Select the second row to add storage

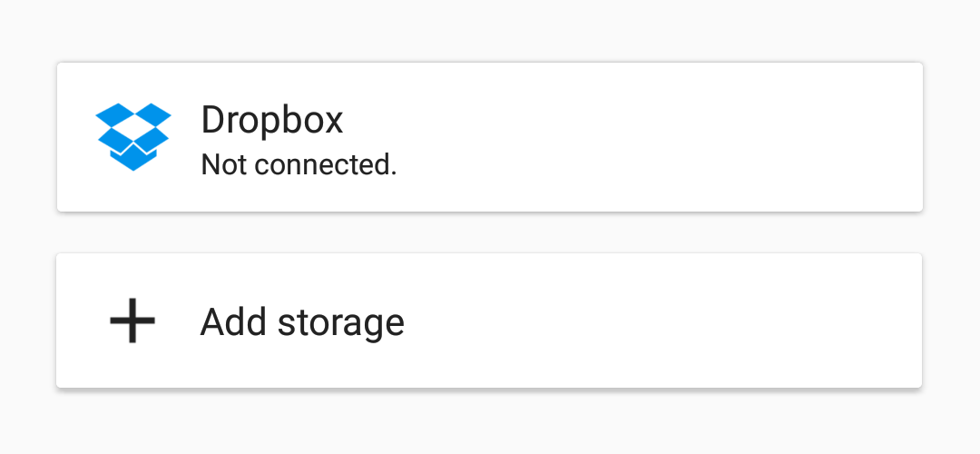(x=489, y=321)
